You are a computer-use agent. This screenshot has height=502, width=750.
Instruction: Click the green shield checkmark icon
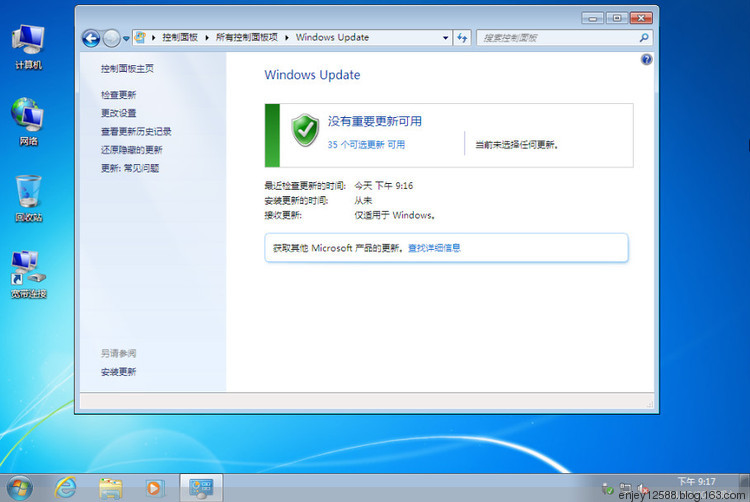pos(305,130)
